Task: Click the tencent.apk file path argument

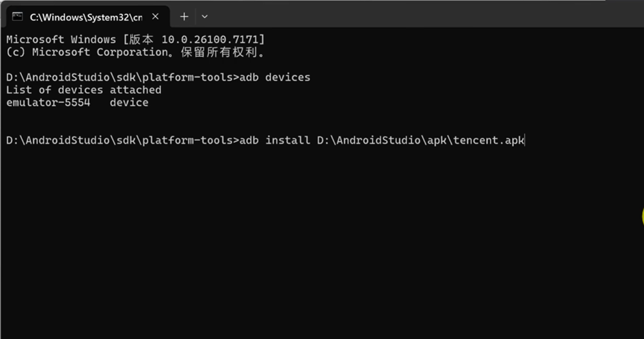Action: pos(420,140)
